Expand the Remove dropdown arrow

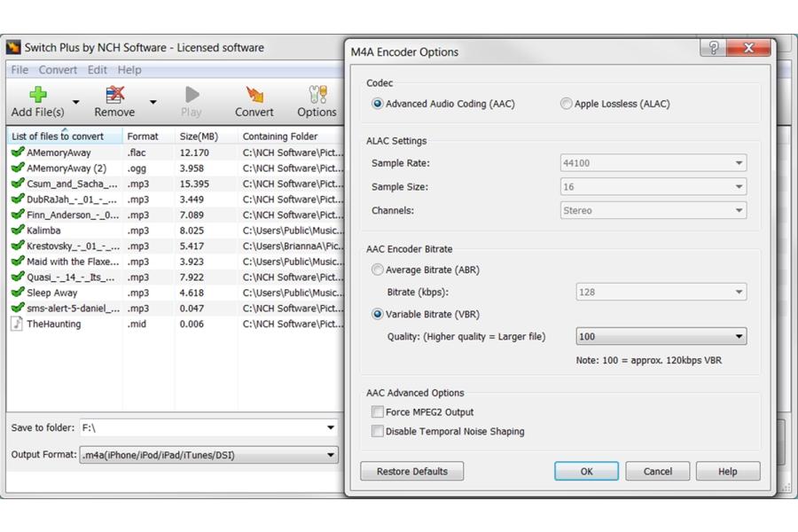pyautogui.click(x=153, y=102)
